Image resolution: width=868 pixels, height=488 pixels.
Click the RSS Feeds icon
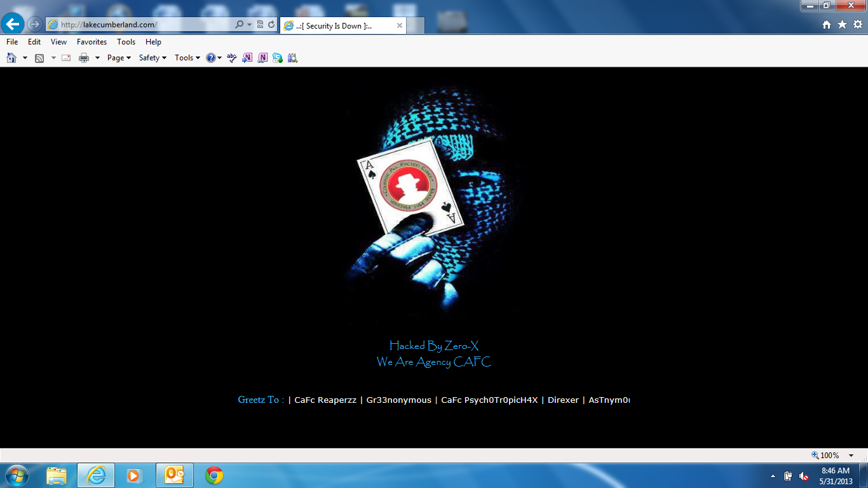(39, 58)
